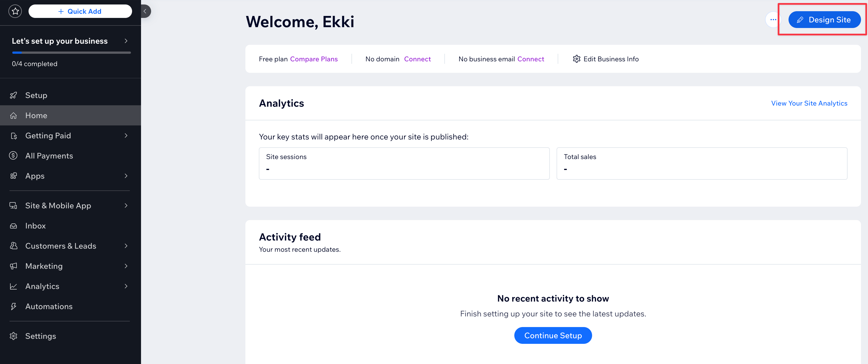
Task: Open the three-dot menu next to Design Site
Action: click(773, 20)
